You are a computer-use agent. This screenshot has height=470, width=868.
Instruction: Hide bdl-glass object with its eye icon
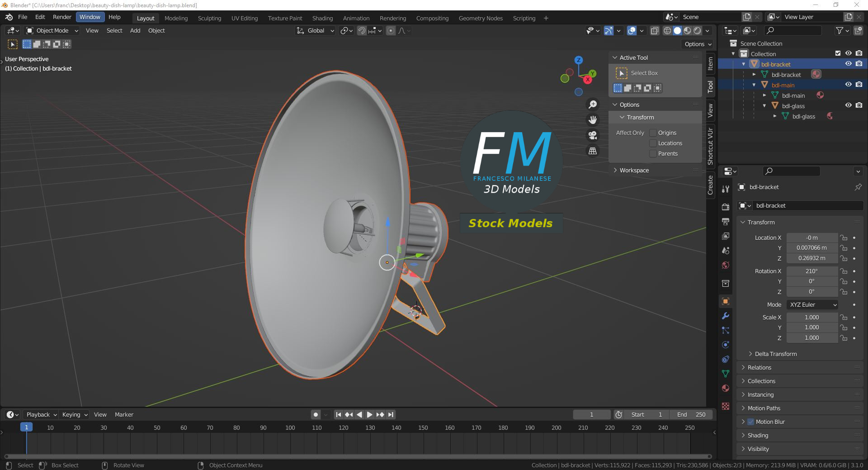[849, 105]
